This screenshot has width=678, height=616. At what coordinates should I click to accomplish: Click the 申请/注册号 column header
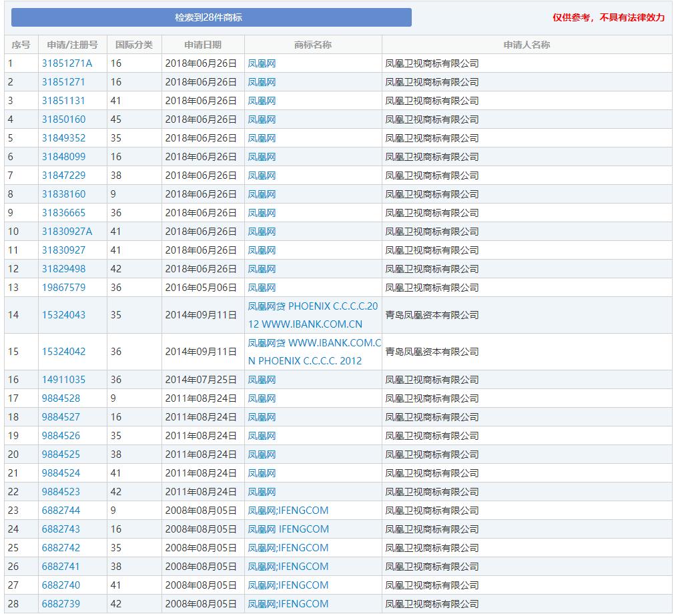(72, 45)
